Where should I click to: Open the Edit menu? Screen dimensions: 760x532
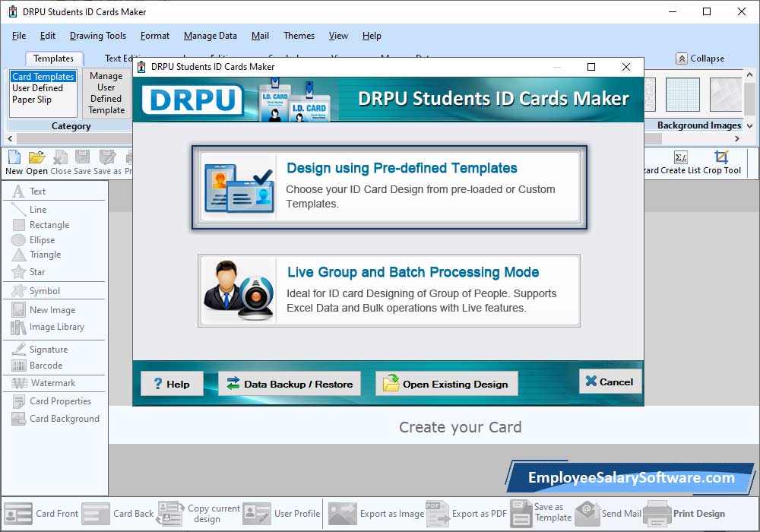pos(47,36)
